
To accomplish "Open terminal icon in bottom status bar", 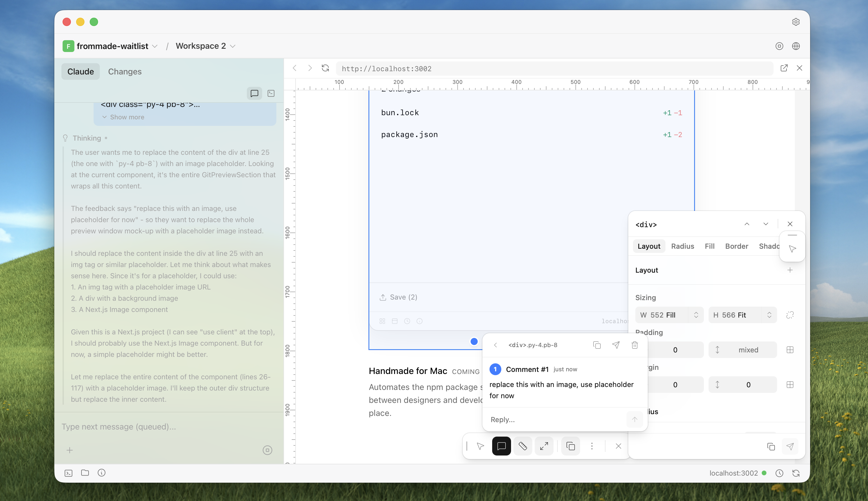I will 68,473.
